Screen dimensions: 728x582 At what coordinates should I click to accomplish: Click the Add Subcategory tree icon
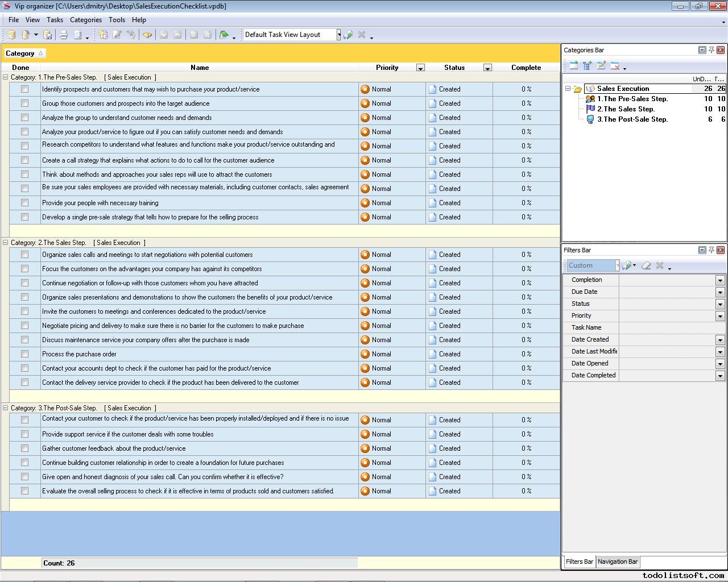click(x=587, y=66)
